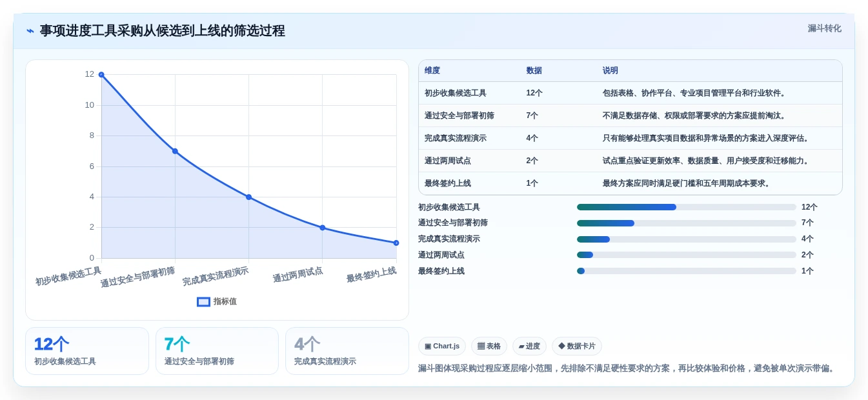Click the description starting 包括表格、协作平台
Screen dimensions: 868x400
pos(694,93)
